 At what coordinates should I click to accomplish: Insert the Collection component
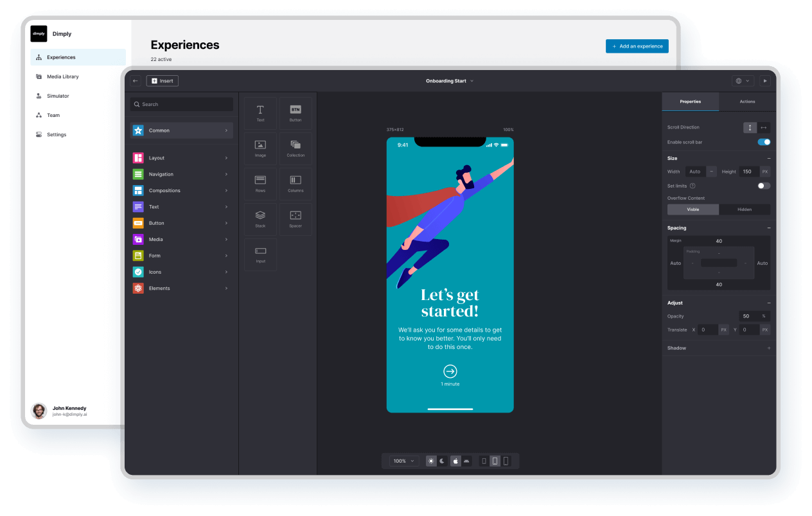tap(296, 149)
